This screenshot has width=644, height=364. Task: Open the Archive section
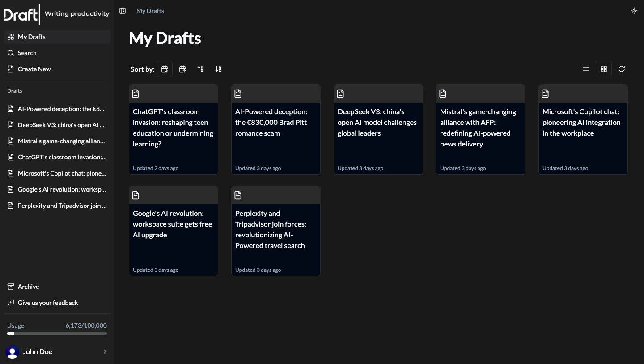pyautogui.click(x=28, y=287)
